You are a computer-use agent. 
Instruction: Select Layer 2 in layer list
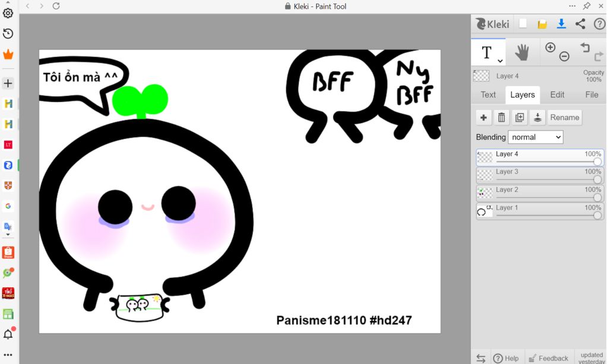tap(540, 194)
